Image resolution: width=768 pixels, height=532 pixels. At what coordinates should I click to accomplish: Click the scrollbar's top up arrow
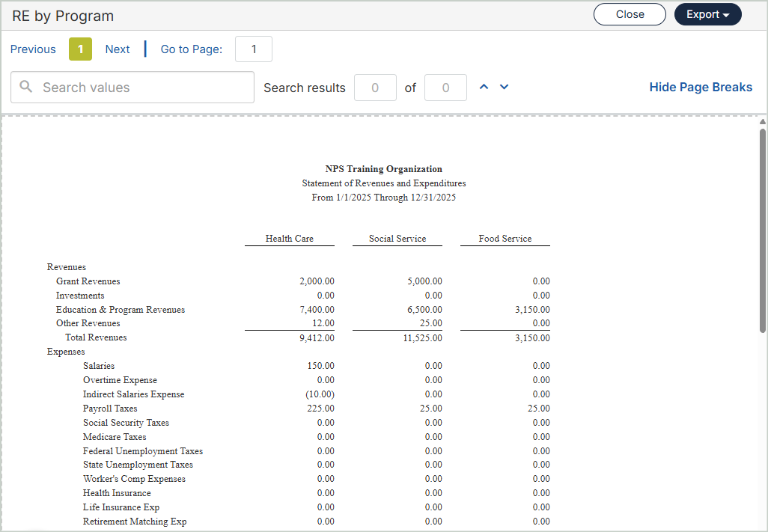[762, 122]
